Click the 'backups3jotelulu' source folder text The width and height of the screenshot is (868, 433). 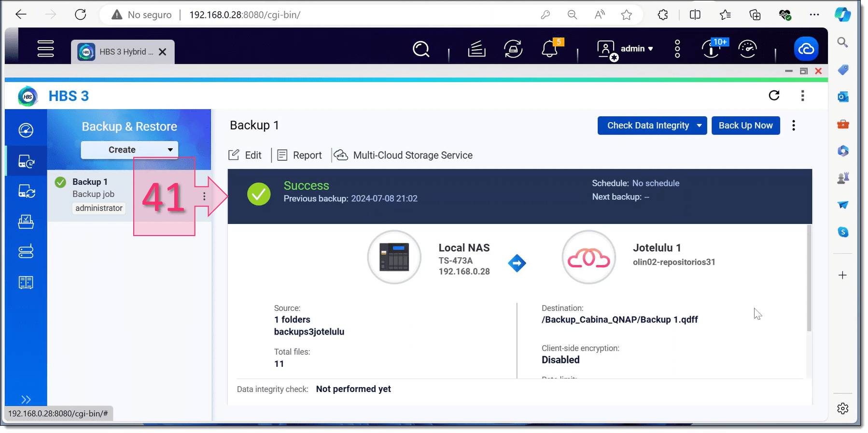(309, 332)
